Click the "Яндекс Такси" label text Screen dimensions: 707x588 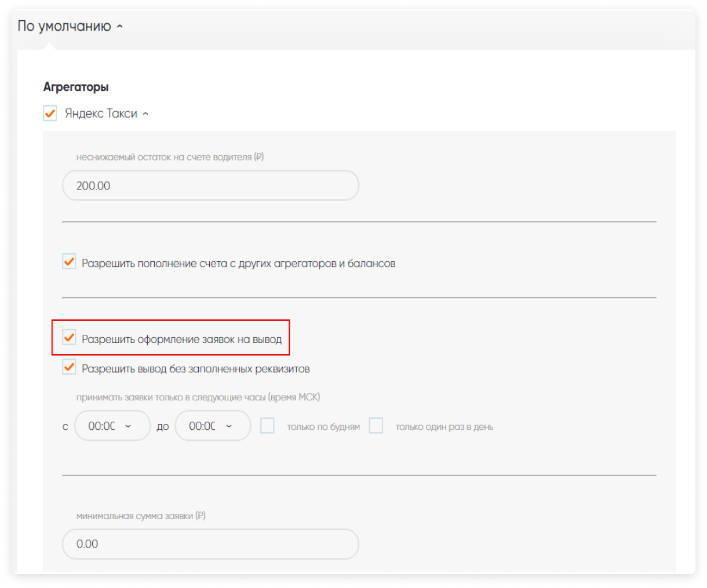pos(101,114)
